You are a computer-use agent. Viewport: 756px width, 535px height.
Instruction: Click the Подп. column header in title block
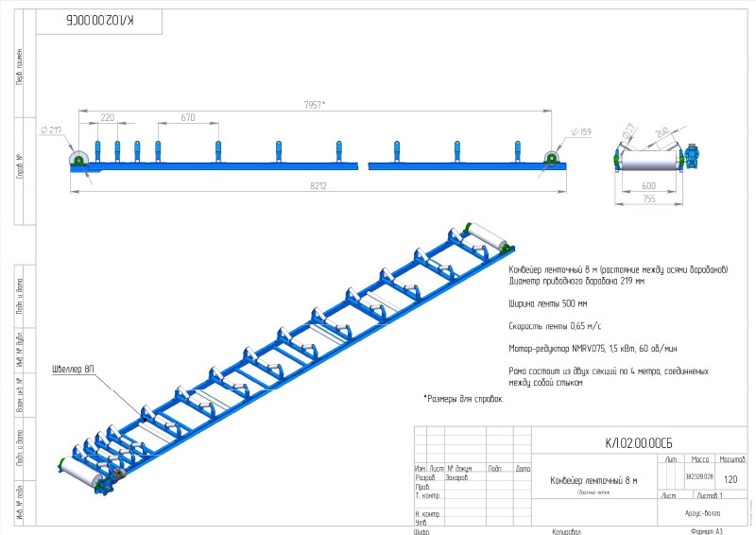(x=495, y=469)
